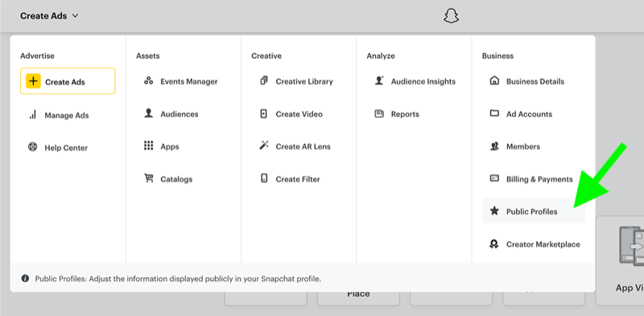Image resolution: width=644 pixels, height=316 pixels.
Task: Click the Public Profiles star icon
Action: (x=494, y=211)
